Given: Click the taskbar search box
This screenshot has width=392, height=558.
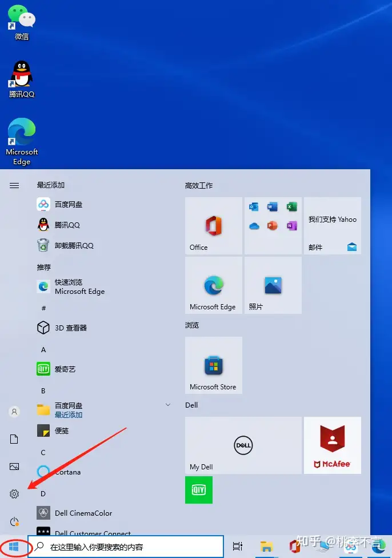Looking at the screenshot, I should point(126,547).
